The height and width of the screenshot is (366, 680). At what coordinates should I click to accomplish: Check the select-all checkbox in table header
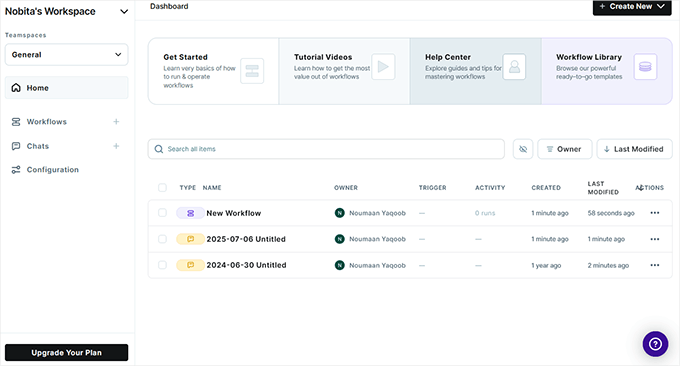coord(162,187)
